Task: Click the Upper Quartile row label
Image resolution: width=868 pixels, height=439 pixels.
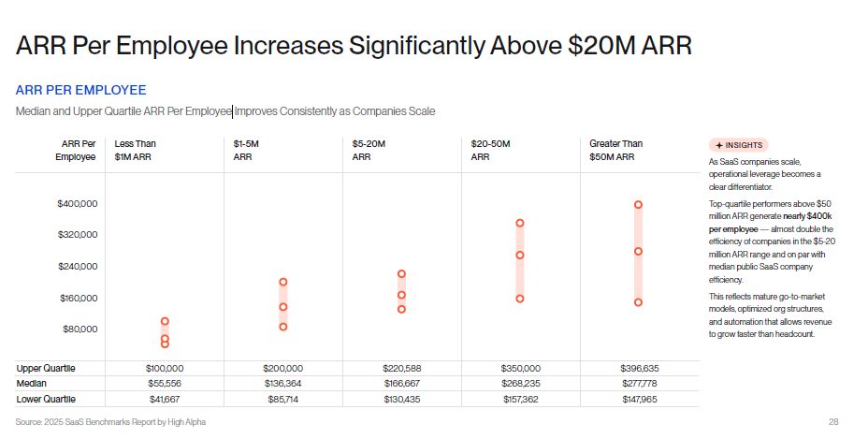Action: pyautogui.click(x=46, y=368)
